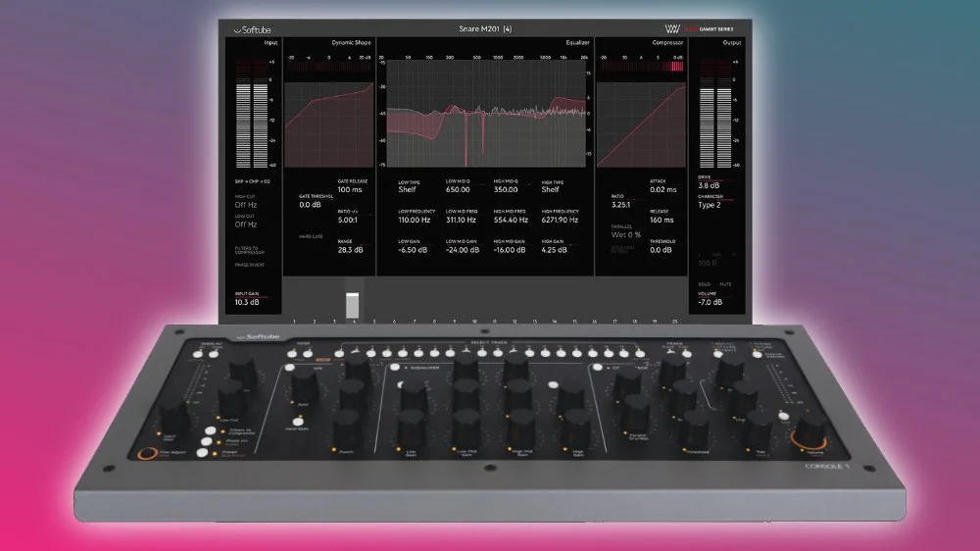Click the input level meter

click(x=252, y=114)
